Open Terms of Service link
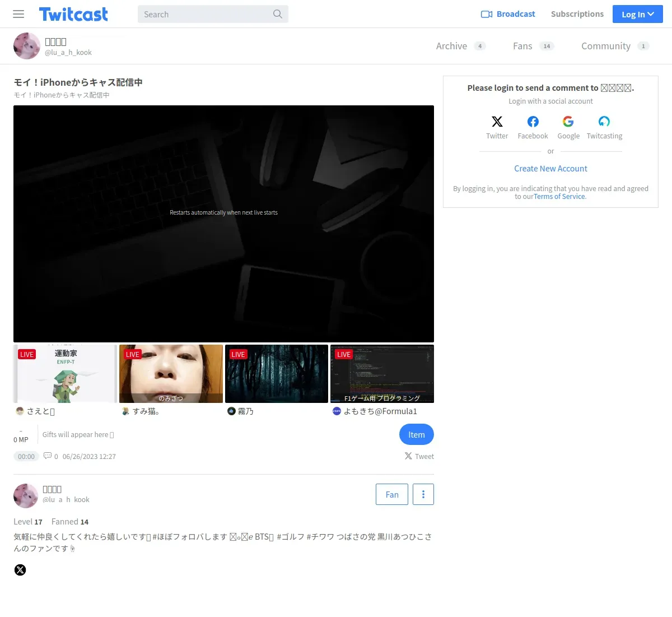The width and height of the screenshot is (672, 617). 559,197
